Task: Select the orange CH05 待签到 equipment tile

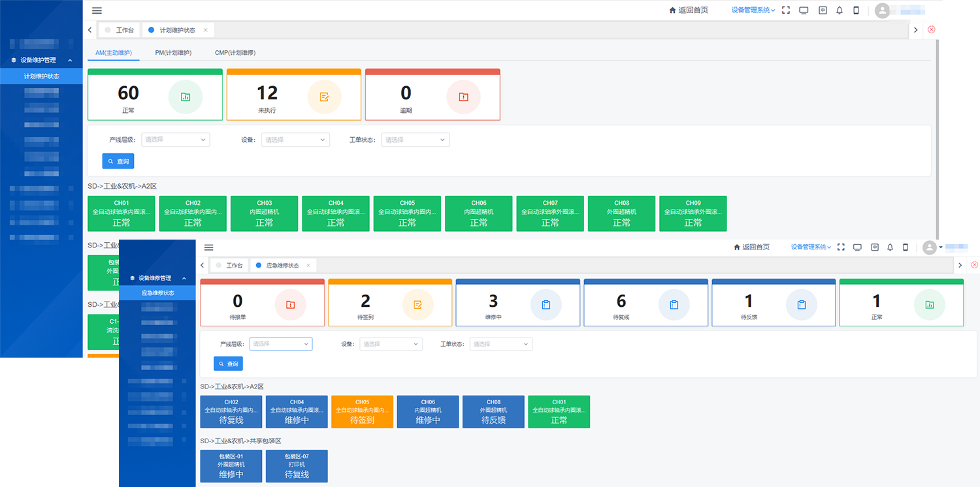Action: (362, 412)
